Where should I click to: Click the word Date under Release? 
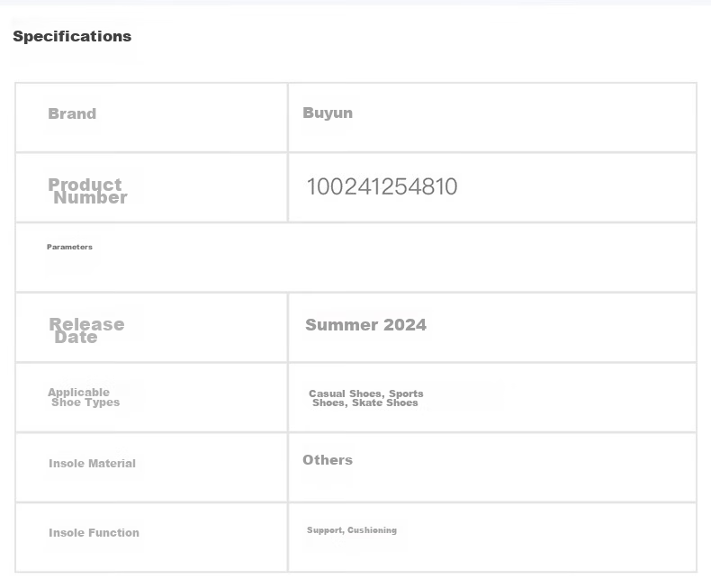pyautogui.click(x=76, y=338)
